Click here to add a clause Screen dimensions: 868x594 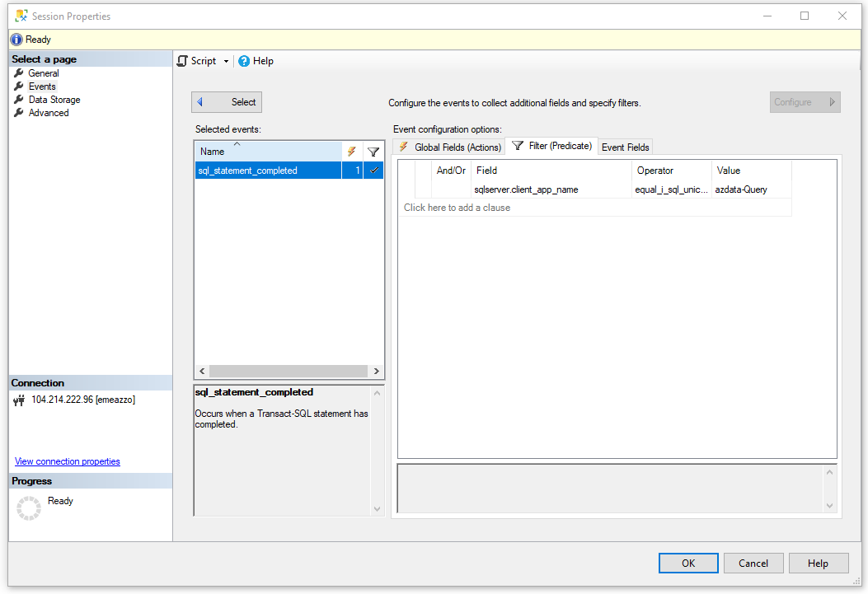[x=457, y=208]
